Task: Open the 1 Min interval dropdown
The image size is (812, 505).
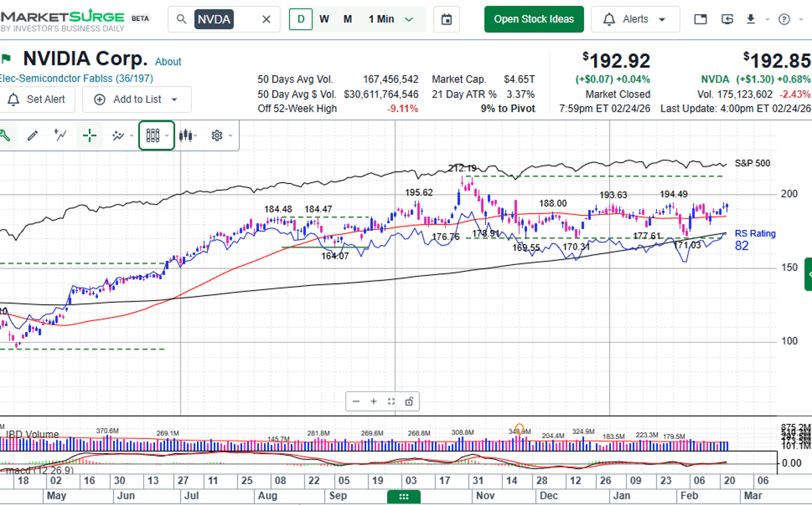Action: tap(391, 20)
